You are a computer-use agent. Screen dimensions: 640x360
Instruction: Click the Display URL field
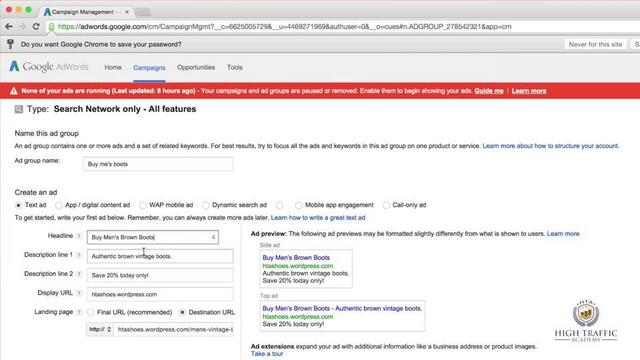tap(160, 294)
